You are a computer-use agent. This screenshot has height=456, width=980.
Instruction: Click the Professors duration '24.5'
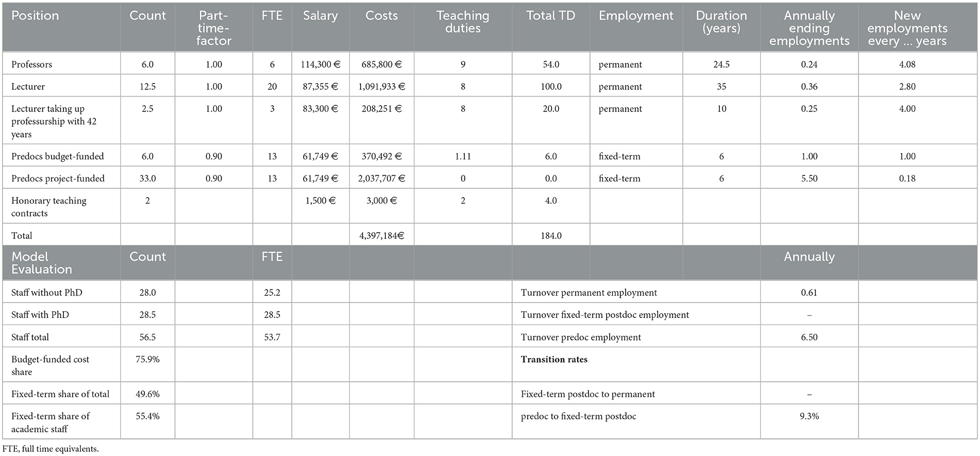(721, 64)
